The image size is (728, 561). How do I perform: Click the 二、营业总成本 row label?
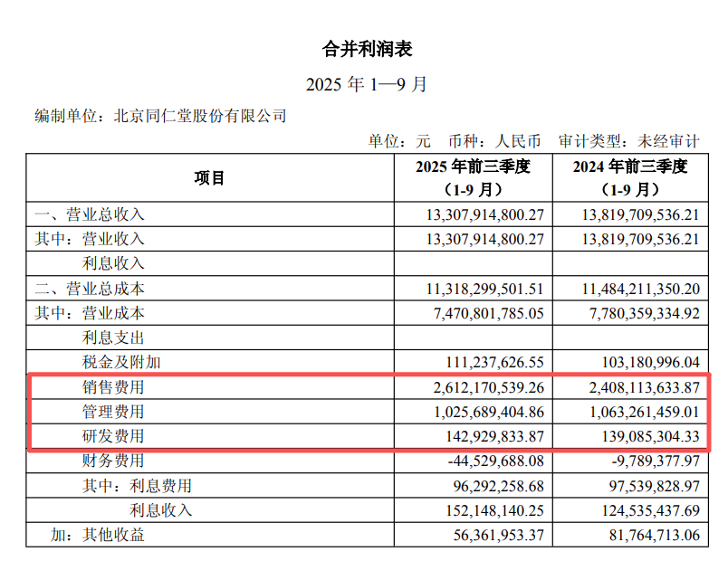tap(89, 290)
